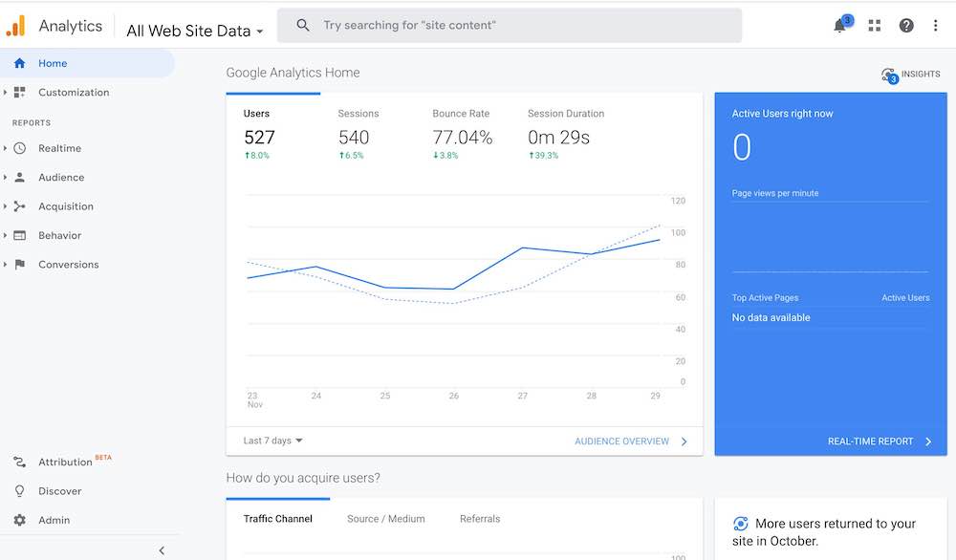The width and height of the screenshot is (956, 560).
Task: Click the 527 users value
Action: [260, 137]
